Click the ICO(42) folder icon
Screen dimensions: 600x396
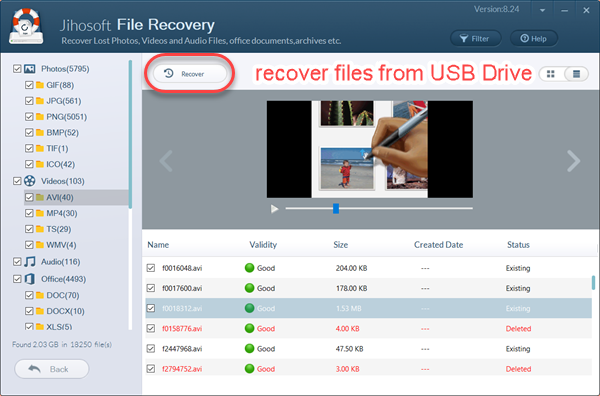point(40,164)
